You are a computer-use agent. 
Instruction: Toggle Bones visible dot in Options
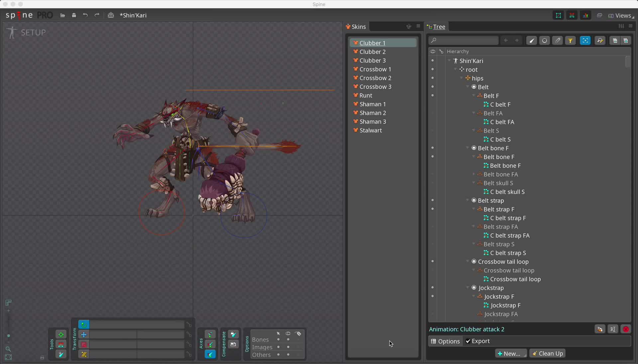[288, 339]
